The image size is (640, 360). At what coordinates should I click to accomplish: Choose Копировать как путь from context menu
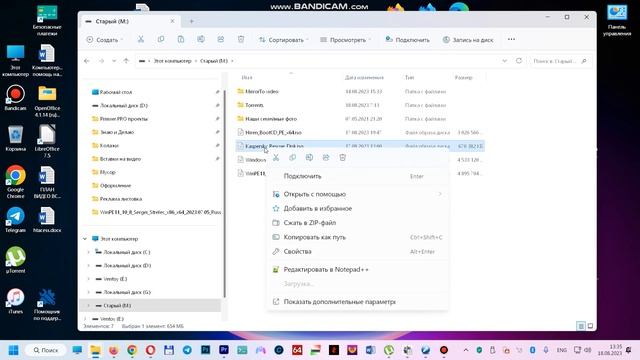coord(358,237)
